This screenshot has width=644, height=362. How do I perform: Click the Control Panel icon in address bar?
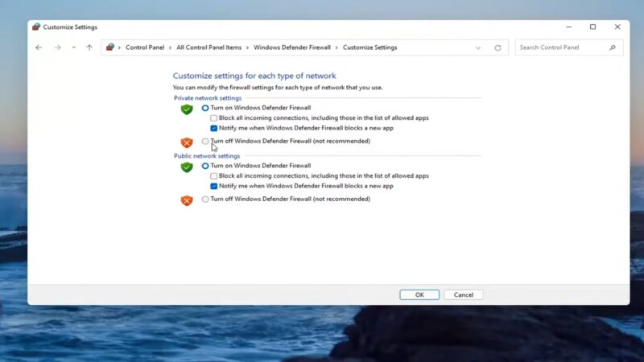pos(109,47)
